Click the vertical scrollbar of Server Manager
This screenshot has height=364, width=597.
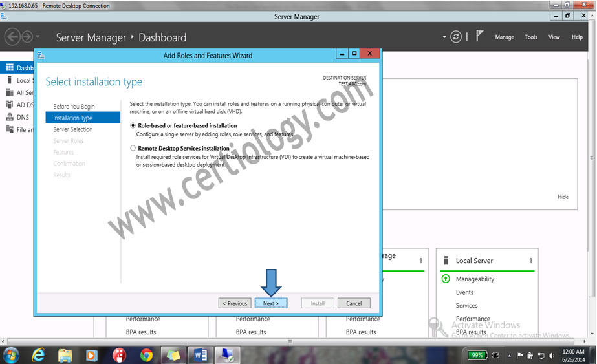point(592,158)
